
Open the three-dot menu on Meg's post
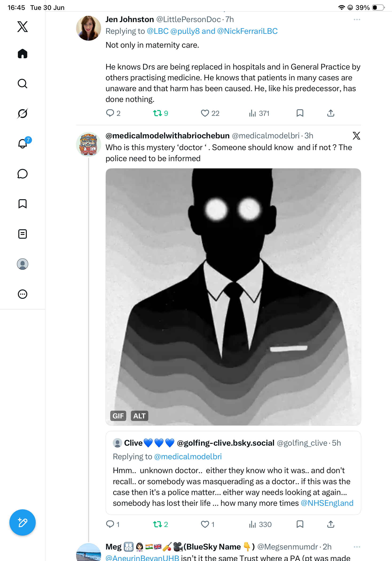pyautogui.click(x=357, y=547)
